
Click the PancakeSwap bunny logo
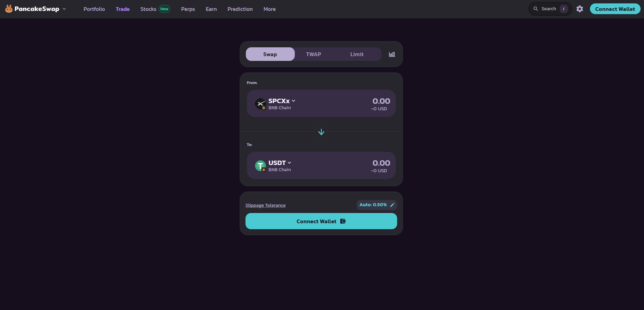[x=9, y=9]
